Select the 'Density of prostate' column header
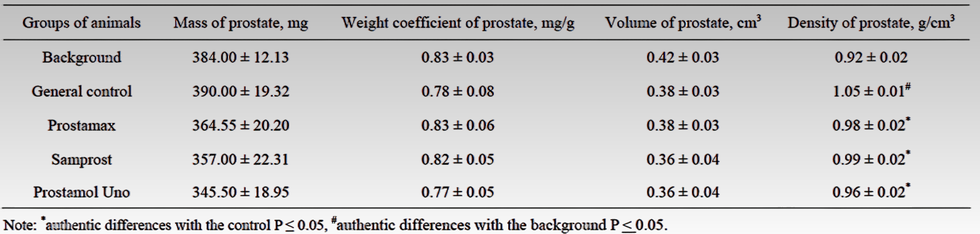Screen dimensions: 980x234 pos(871,23)
